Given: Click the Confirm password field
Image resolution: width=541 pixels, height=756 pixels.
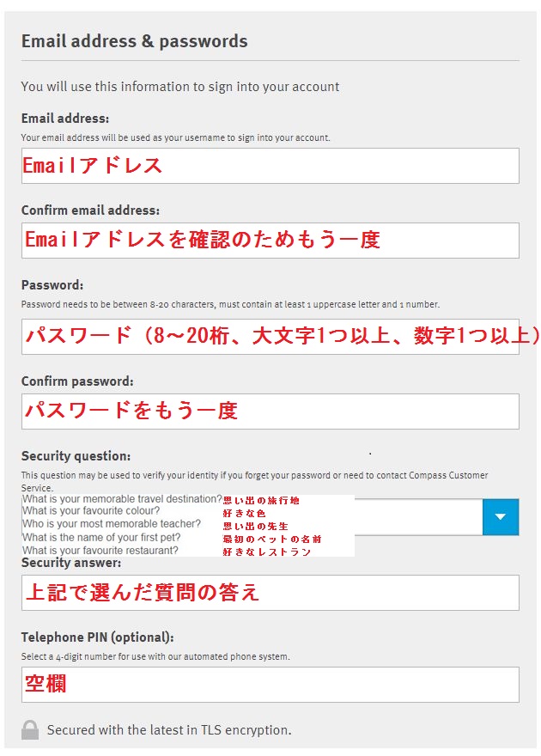Looking at the screenshot, I should click(x=270, y=412).
